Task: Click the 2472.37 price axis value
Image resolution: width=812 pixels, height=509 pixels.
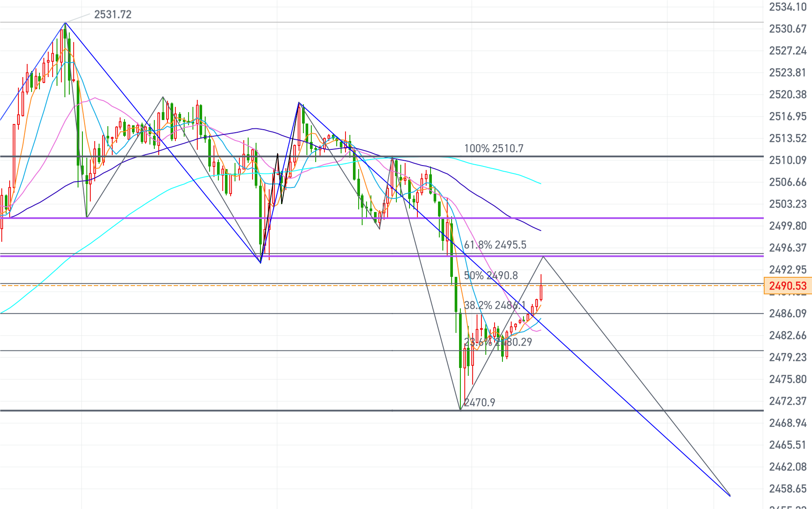Action: [x=788, y=401]
